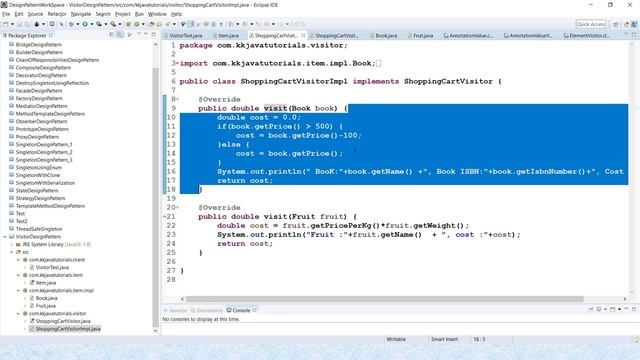The image size is (640, 360).
Task: Minimize the Package Explorer view
Action: pos(146,35)
